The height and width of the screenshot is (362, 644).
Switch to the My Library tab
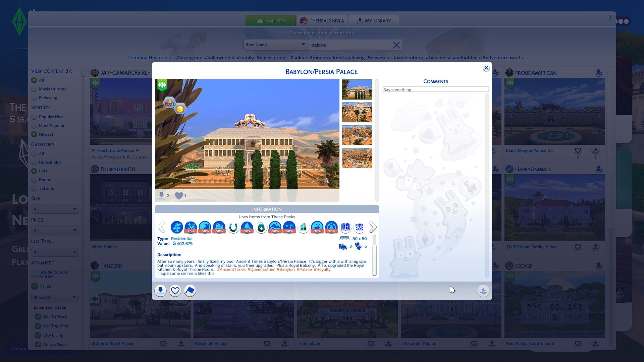374,20
